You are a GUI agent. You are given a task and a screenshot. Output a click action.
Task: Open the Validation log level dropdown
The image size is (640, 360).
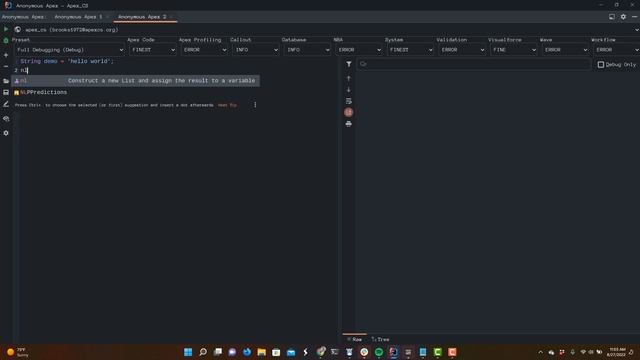pos(462,50)
